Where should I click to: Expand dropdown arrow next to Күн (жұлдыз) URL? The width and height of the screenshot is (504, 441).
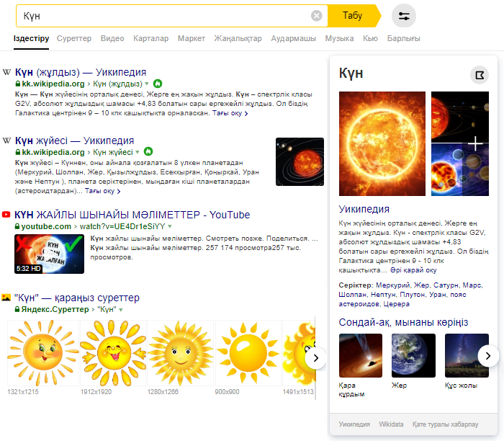tap(147, 84)
